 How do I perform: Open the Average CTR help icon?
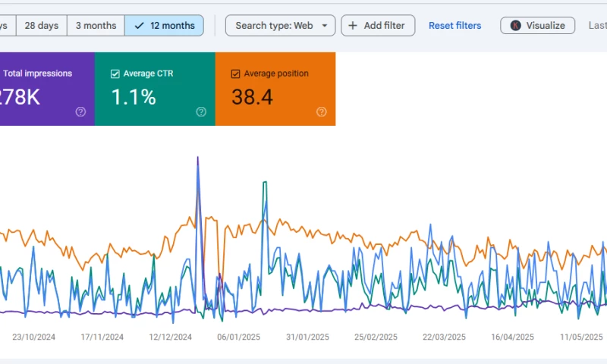(x=201, y=111)
